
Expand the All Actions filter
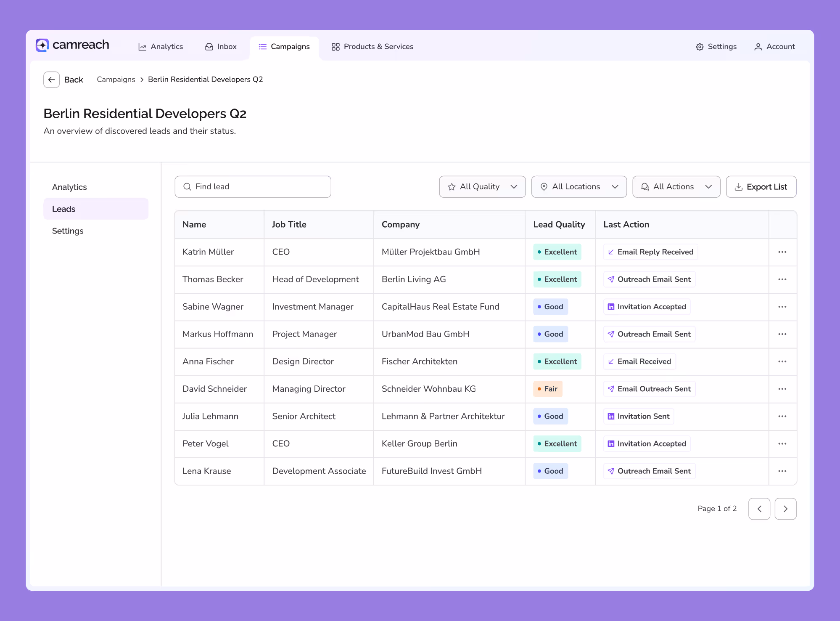676,187
